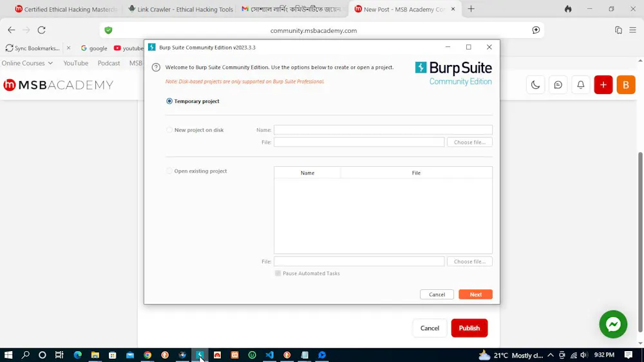This screenshot has height=362, width=644.
Task: Click the flame icon in browser title bar
Action: click(568, 9)
